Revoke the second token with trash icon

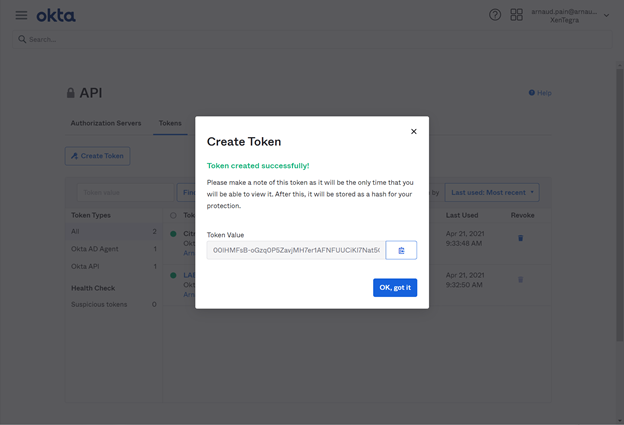pyautogui.click(x=520, y=280)
